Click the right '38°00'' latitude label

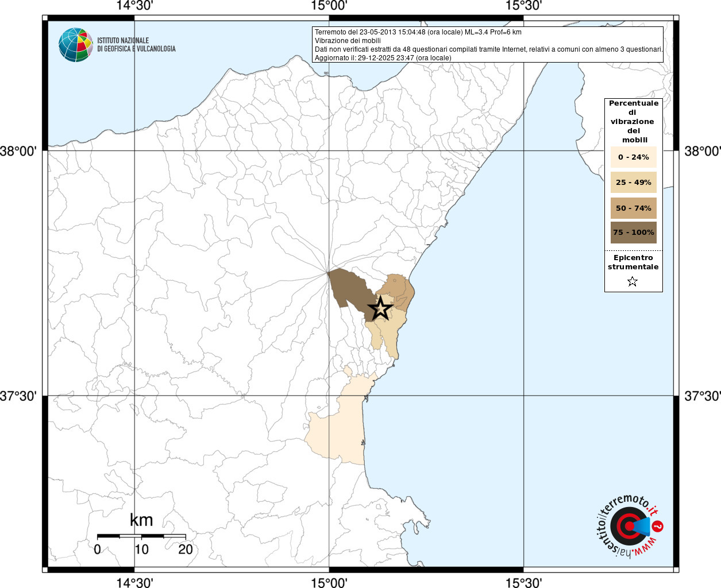pos(702,151)
